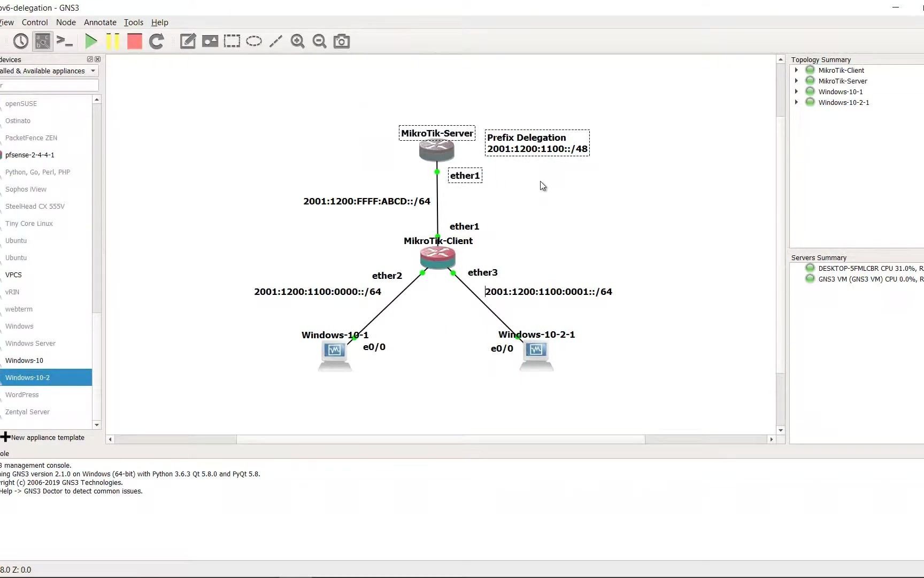Expand Windows-10-2-1 in Topology Summary

point(796,102)
